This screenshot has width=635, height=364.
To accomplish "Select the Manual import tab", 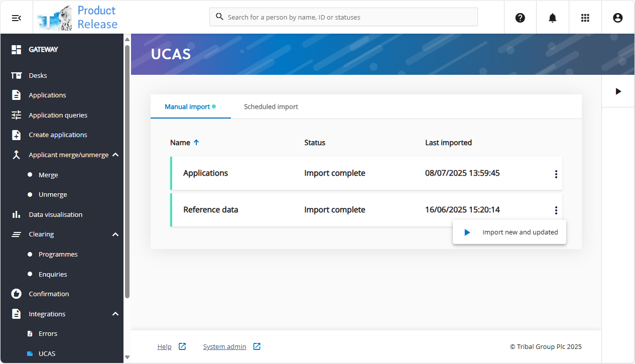I will click(187, 107).
